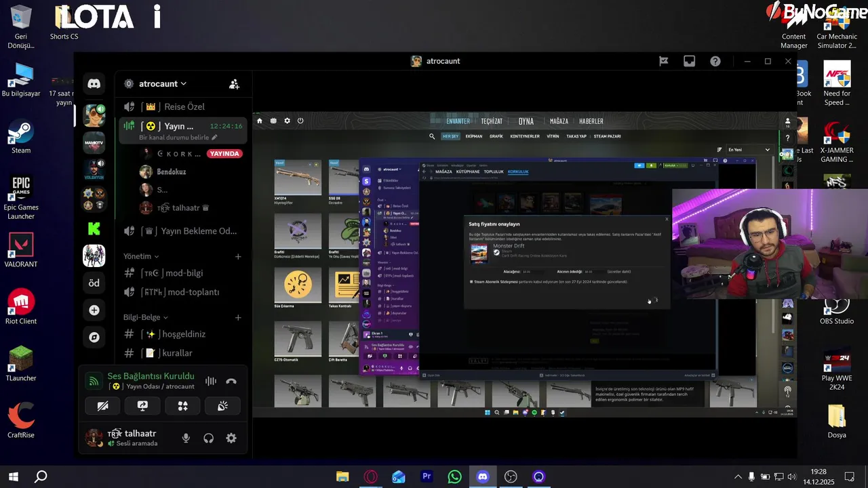Image resolution: width=868 pixels, height=488 pixels.
Task: Deafen audio with headphones icon
Action: [209, 439]
